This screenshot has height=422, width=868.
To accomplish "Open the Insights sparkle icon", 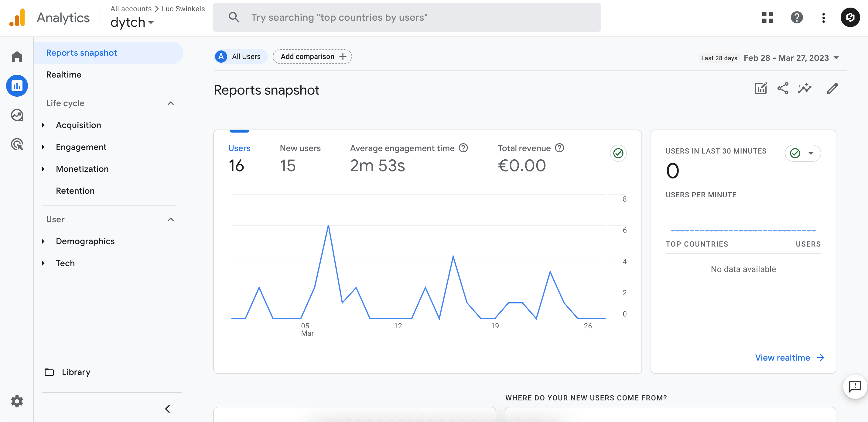I will (805, 88).
